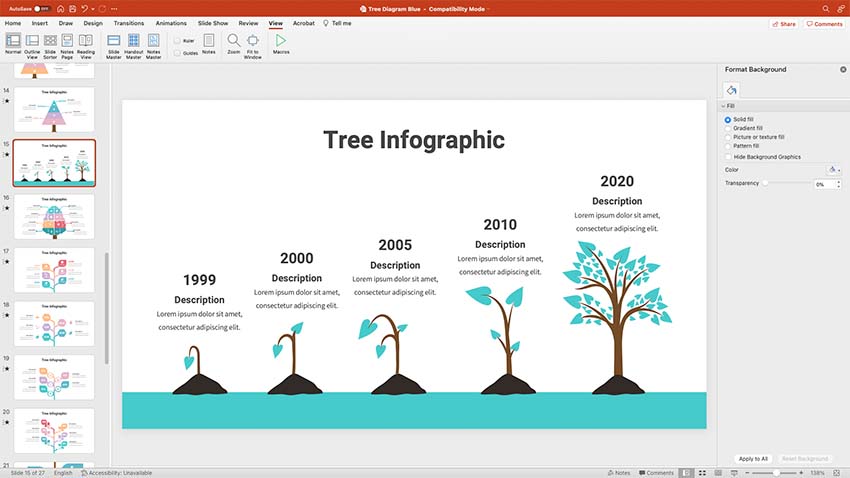Click the Fit to Window icon

tap(252, 43)
